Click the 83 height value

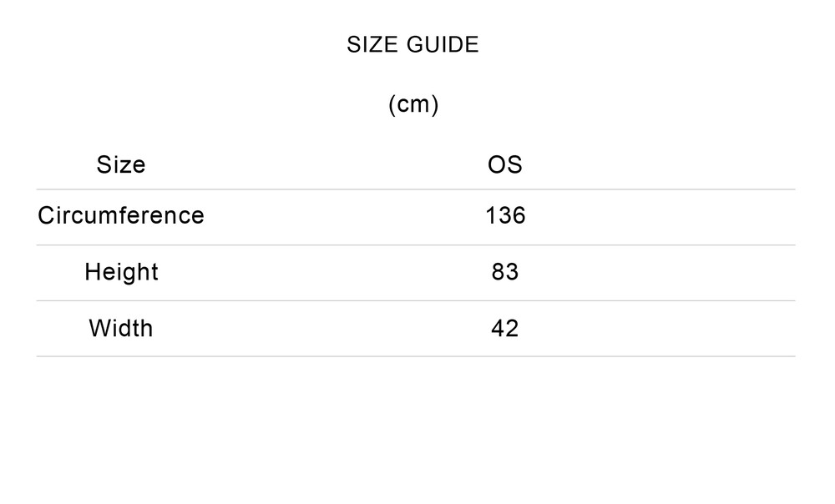[505, 272]
